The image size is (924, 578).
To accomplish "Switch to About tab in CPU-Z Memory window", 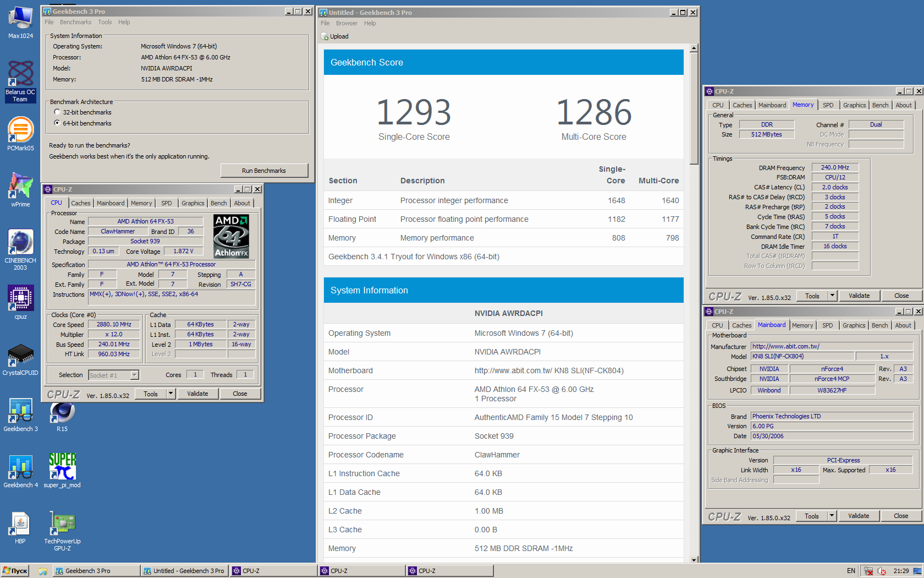I will pyautogui.click(x=903, y=105).
